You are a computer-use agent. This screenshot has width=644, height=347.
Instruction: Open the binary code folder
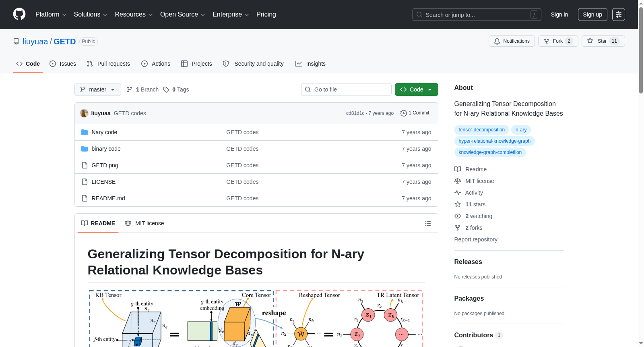(x=106, y=149)
